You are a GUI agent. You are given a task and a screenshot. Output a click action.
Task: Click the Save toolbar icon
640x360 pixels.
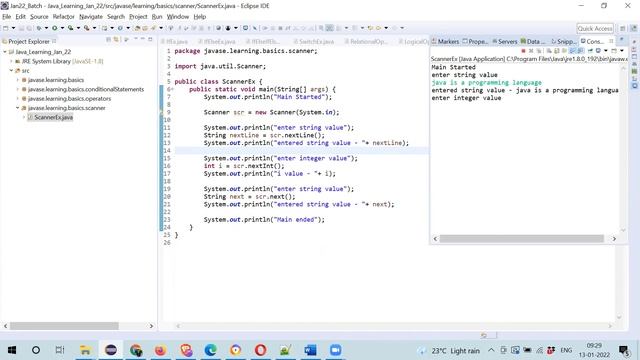tap(21, 28)
